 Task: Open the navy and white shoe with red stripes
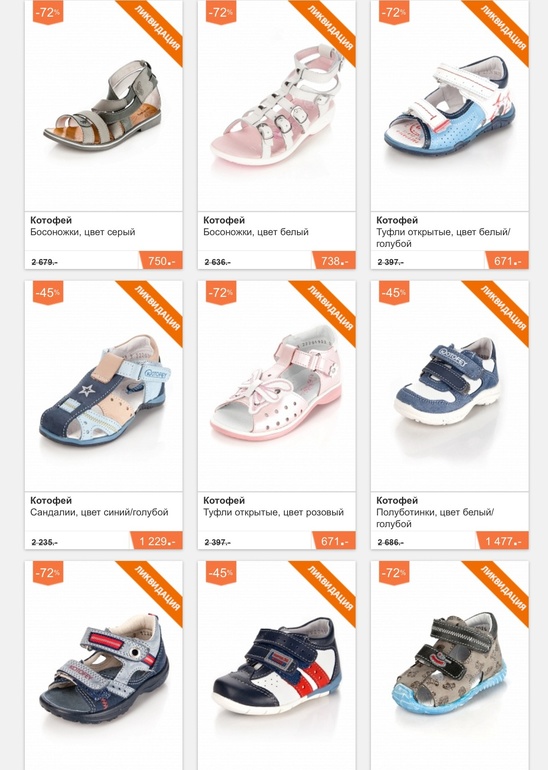[x=276, y=665]
